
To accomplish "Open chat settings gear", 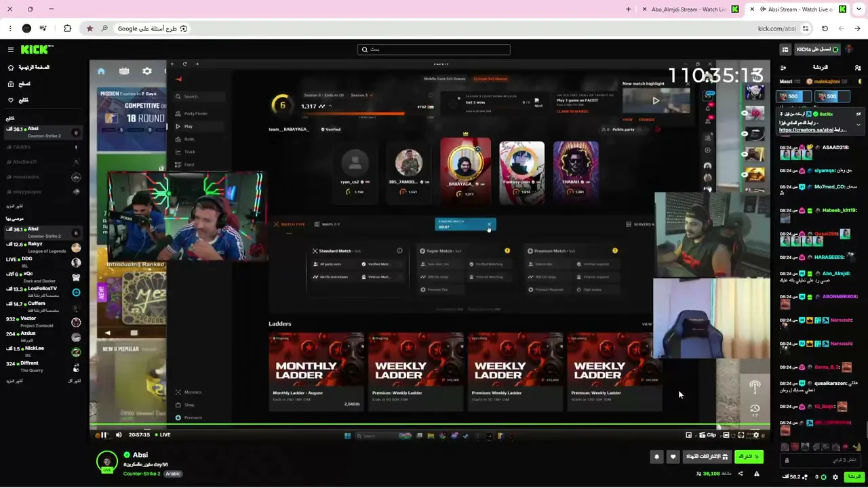I will coord(835,477).
